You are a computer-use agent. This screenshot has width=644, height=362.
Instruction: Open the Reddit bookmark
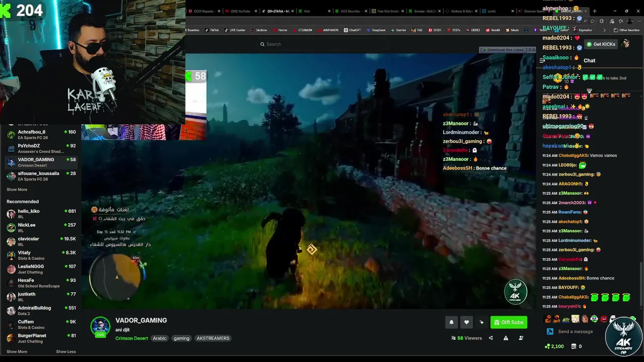tap(493, 30)
